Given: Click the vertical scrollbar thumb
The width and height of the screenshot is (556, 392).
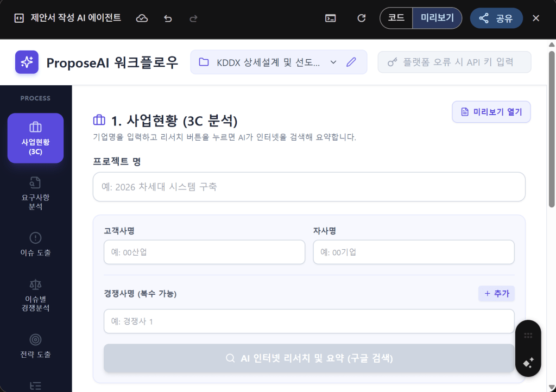Looking at the screenshot, I should click(x=552, y=129).
